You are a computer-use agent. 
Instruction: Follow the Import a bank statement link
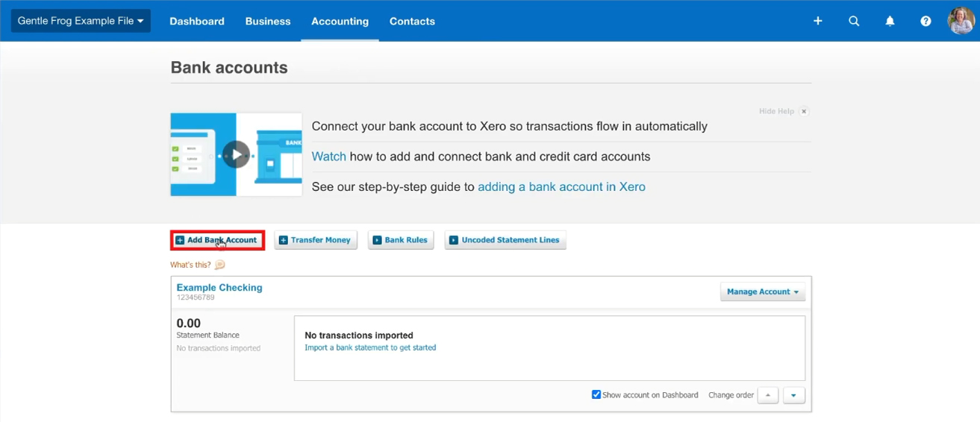click(x=370, y=347)
